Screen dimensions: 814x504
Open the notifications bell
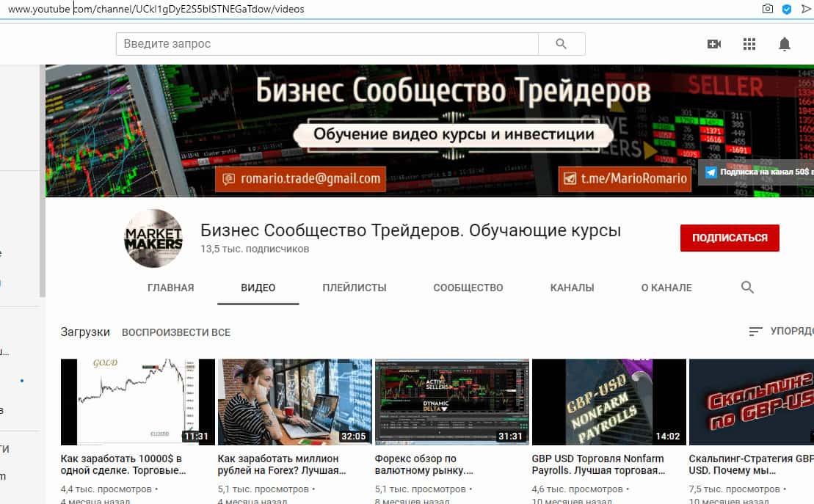tap(785, 44)
